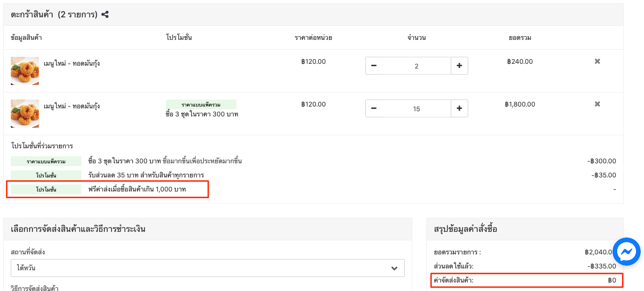
Task: Open the สถานที่จัดส่ง dropdown showing ไต้หวัน
Action: pos(208,268)
